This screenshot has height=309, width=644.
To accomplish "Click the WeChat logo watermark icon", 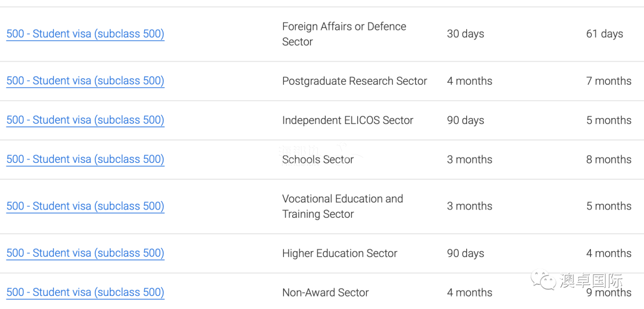I will [543, 279].
